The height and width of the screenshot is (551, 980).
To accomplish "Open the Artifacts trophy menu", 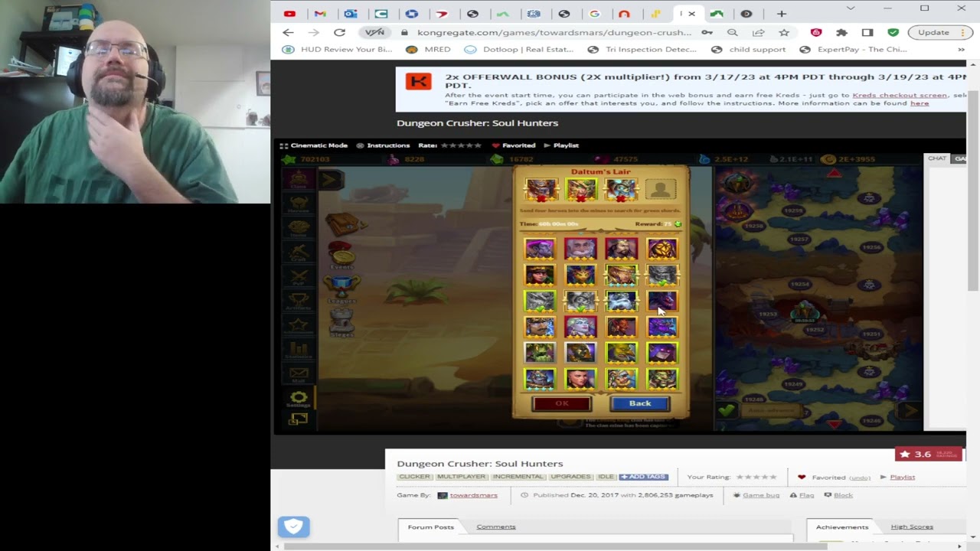I will 299,301.
